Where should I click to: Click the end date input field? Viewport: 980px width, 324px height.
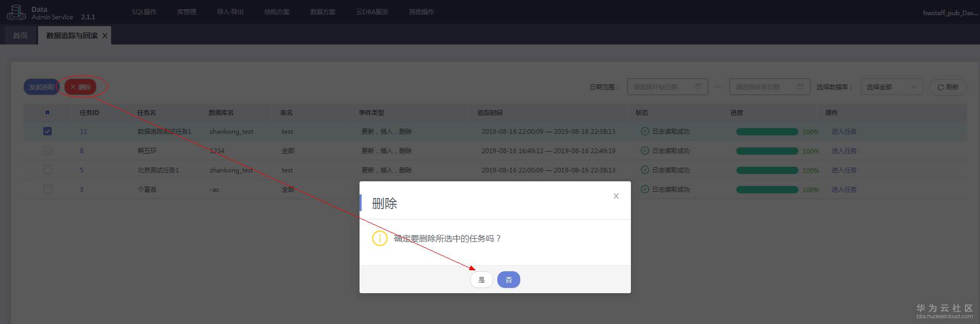pos(770,87)
